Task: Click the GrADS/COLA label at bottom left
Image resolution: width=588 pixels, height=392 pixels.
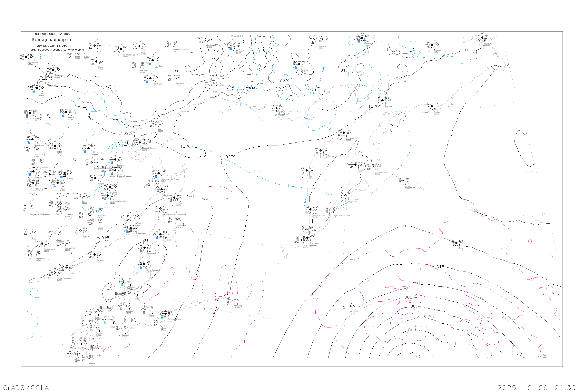Action: pos(26,387)
